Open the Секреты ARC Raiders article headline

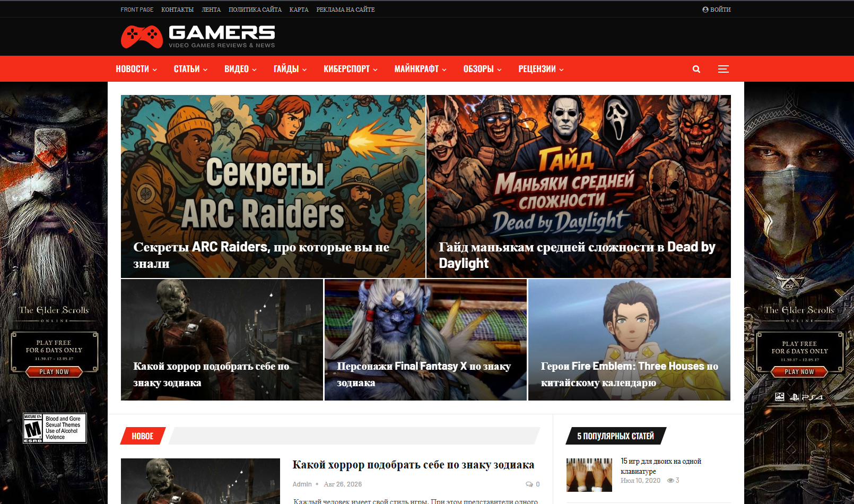coord(262,255)
